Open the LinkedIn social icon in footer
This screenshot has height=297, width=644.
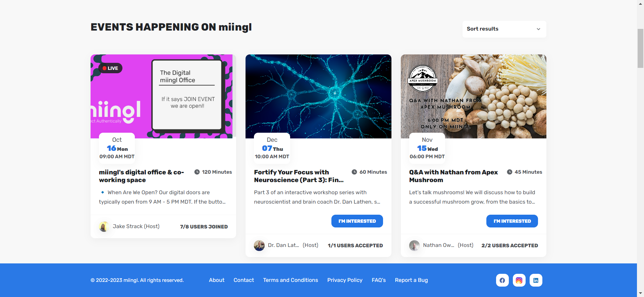click(536, 280)
